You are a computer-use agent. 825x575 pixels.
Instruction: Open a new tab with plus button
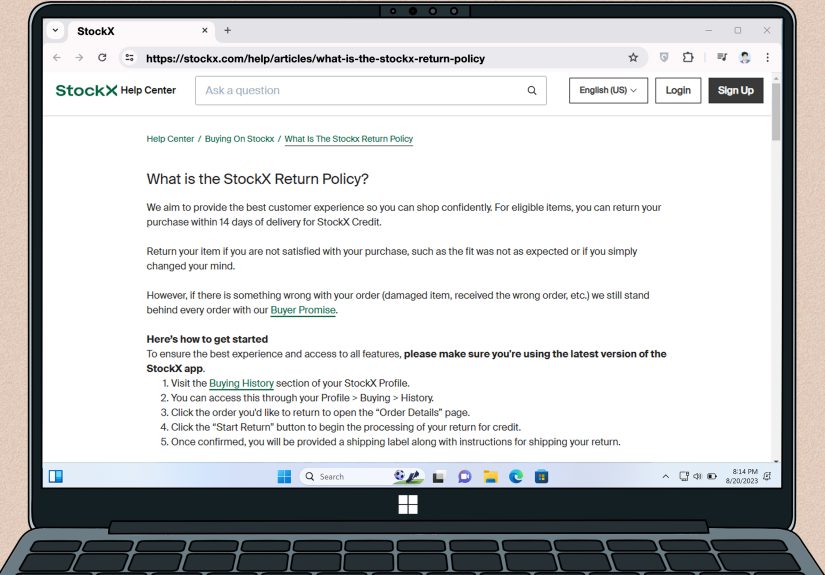(x=227, y=31)
